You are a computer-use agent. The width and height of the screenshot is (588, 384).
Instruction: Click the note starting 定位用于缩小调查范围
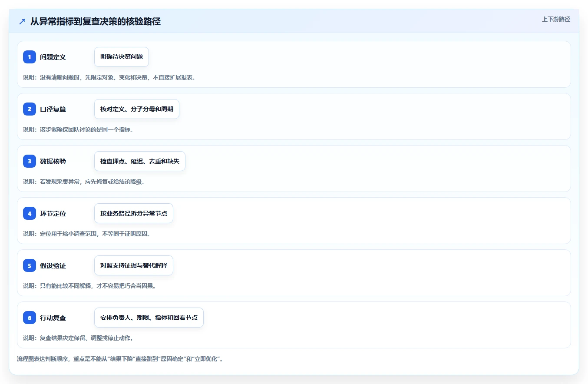86,234
